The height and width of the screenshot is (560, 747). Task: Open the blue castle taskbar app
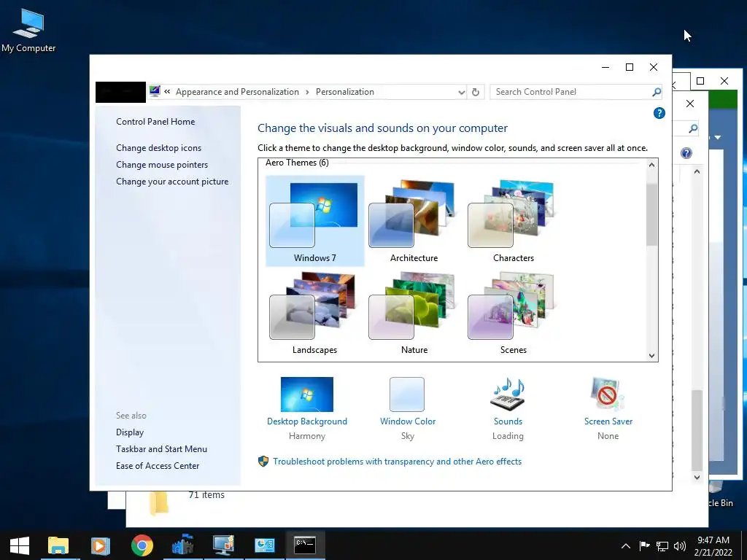click(x=182, y=545)
